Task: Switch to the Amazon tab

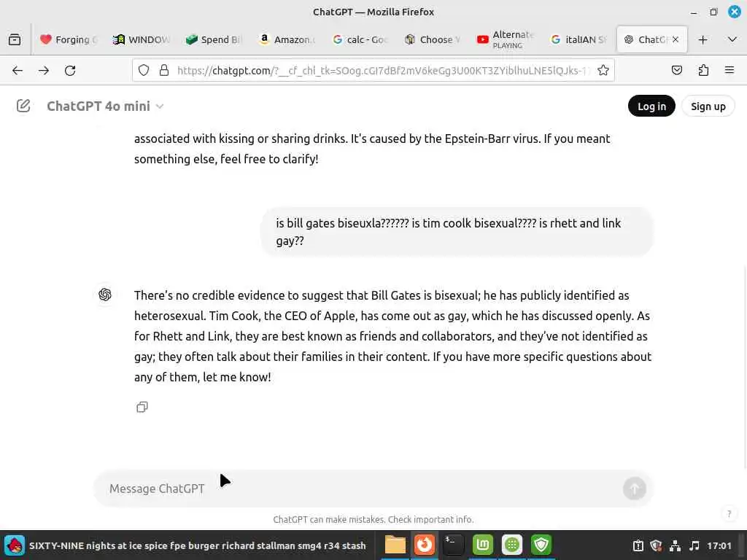Action: point(287,39)
